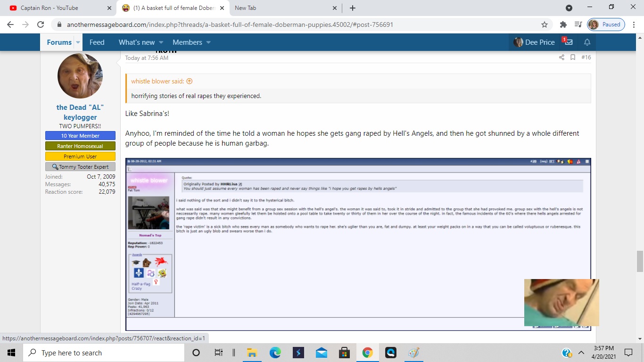
Task: Open the forum inbox envelope icon
Action: click(x=569, y=42)
